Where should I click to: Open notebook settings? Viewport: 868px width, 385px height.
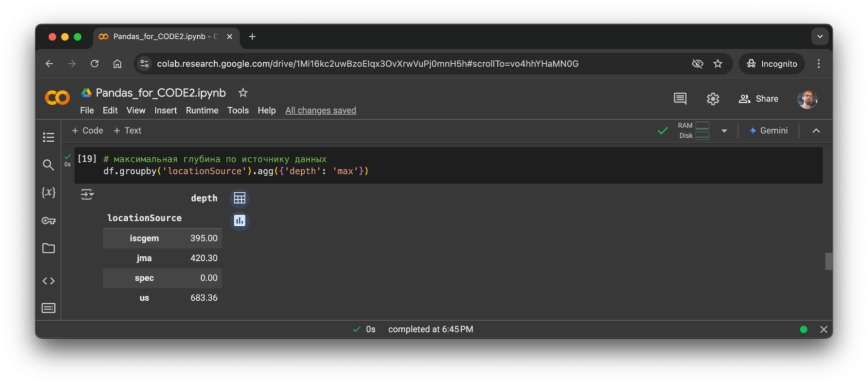click(x=713, y=98)
